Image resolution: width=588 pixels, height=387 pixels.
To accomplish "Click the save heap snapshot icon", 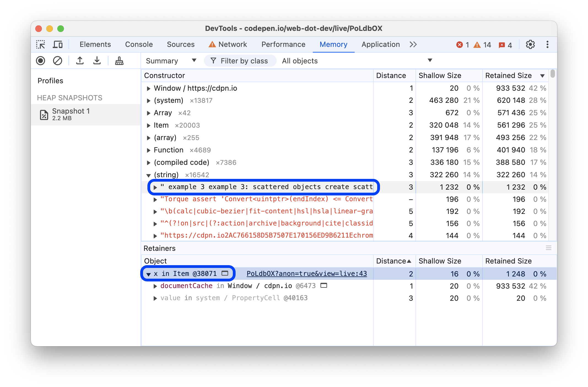I will (x=97, y=60).
